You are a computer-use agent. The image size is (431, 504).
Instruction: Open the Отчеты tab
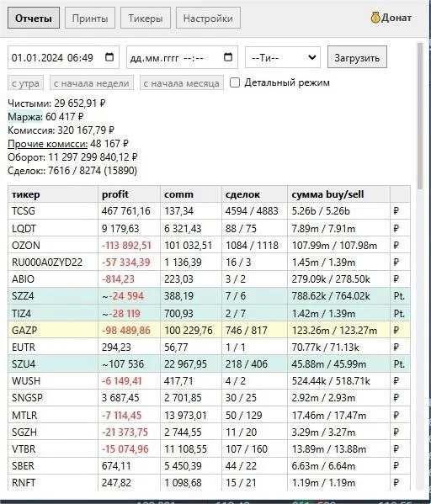coord(34,18)
